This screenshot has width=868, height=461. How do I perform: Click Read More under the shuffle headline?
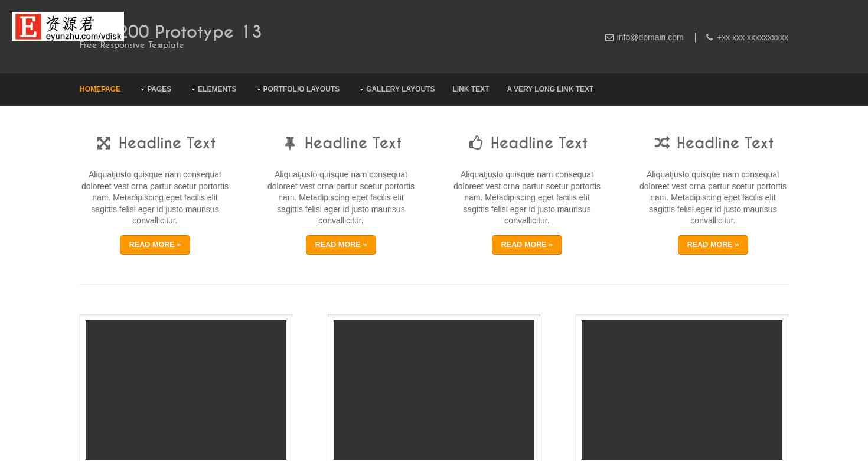(x=713, y=245)
